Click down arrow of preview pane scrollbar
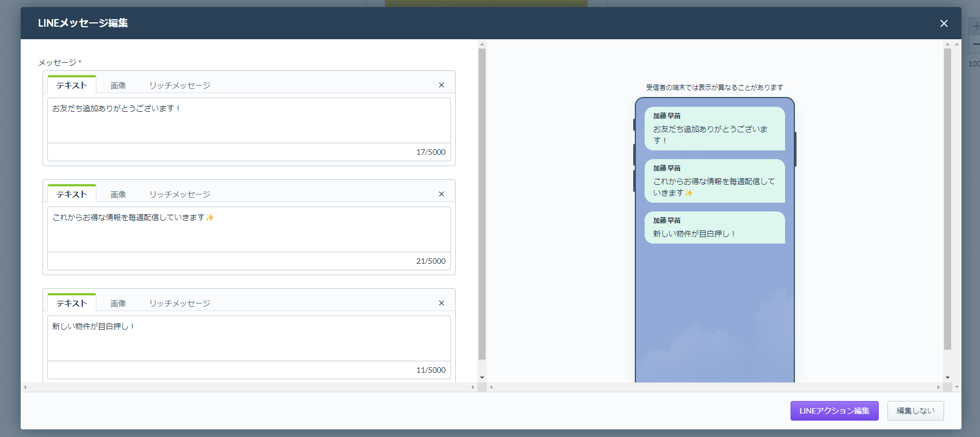 [947, 378]
